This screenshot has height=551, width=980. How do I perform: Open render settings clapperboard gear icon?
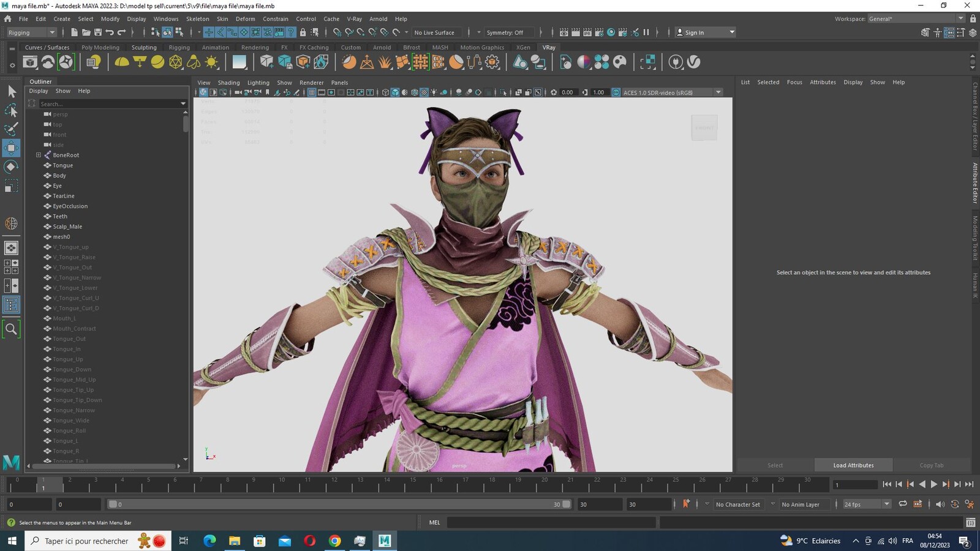(598, 32)
